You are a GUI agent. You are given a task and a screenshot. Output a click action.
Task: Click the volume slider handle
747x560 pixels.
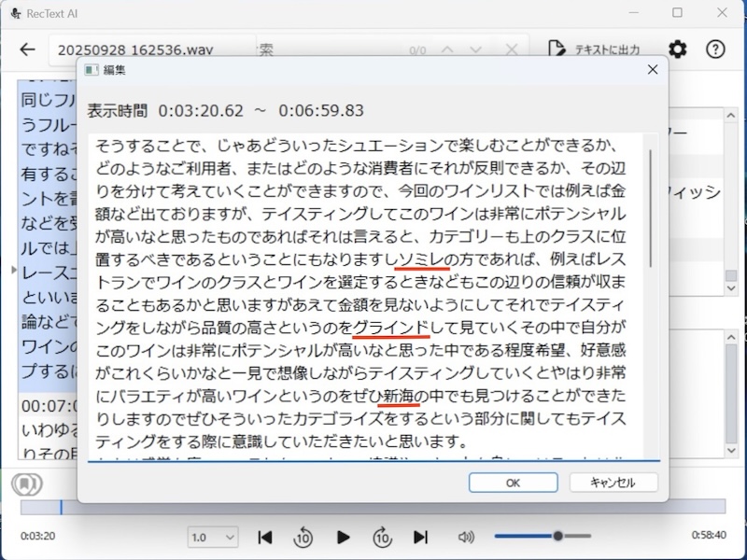tap(557, 536)
